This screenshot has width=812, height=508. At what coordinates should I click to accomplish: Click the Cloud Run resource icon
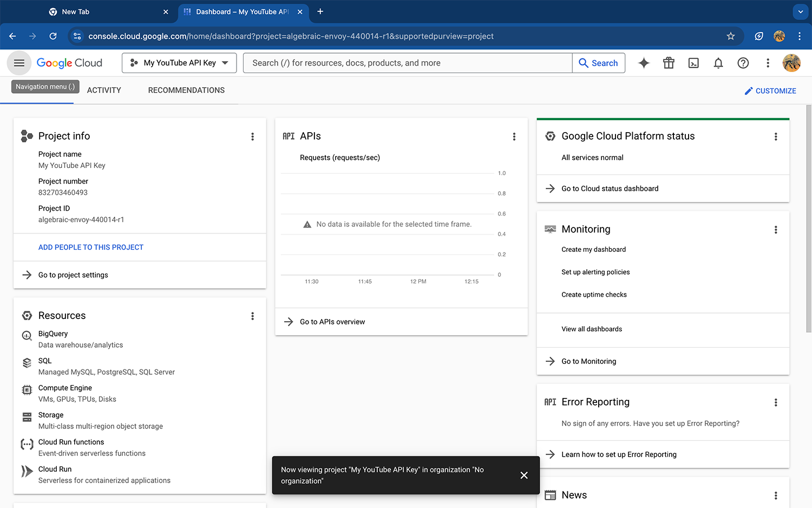(27, 471)
